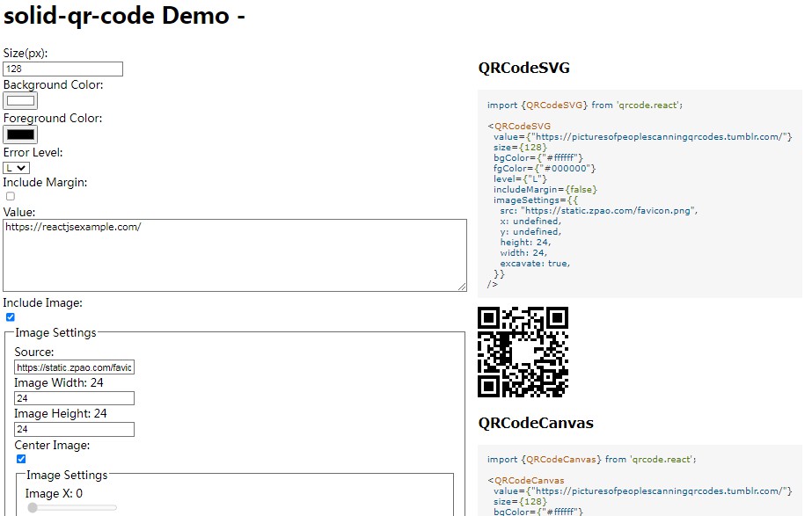Open the Background Color picker swatch
This screenshot has height=516, width=812.
20,100
